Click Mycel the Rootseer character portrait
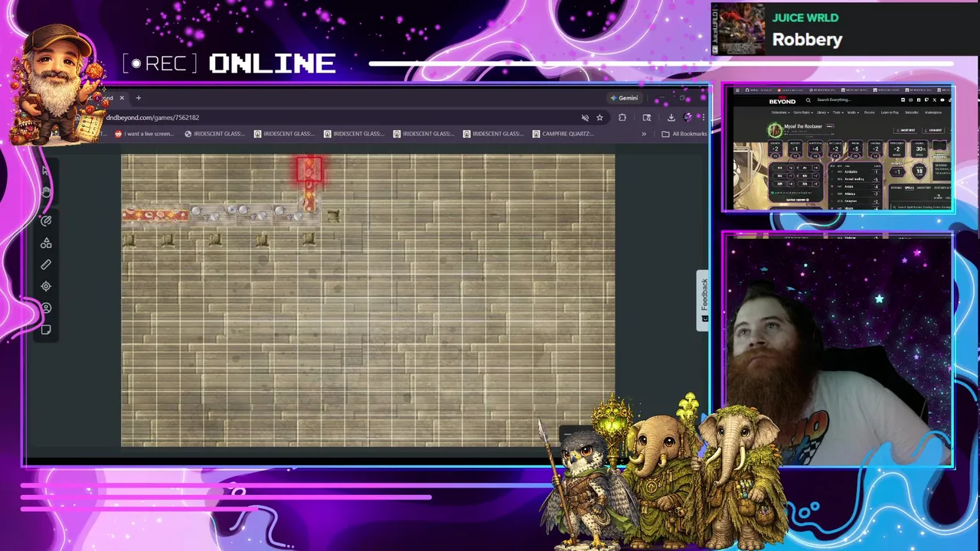The height and width of the screenshot is (551, 980). 775,130
